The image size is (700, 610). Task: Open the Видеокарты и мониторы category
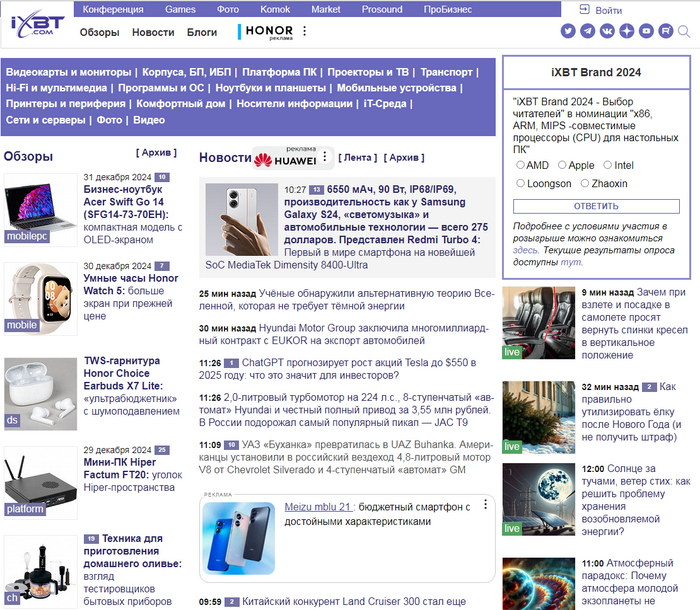(69, 72)
